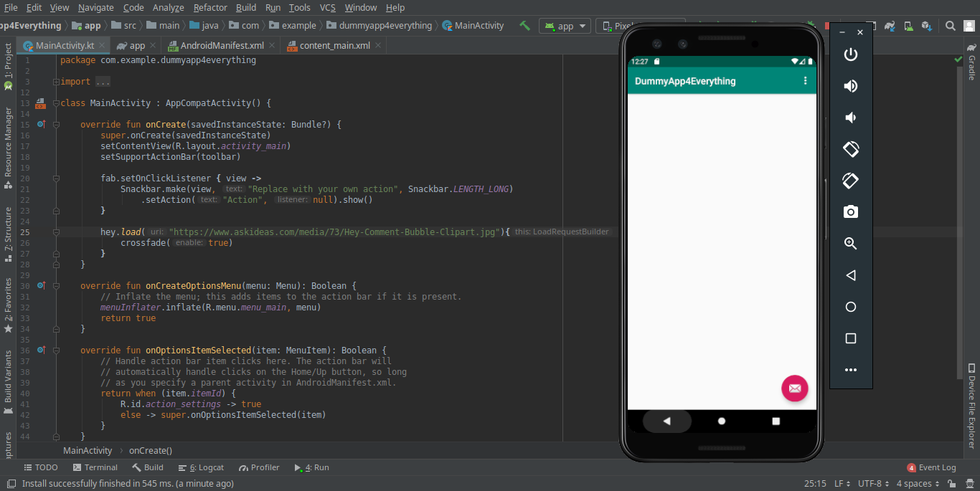Toggle the 2: Favorites tool window
The width and height of the screenshot is (980, 491).
click(8, 305)
